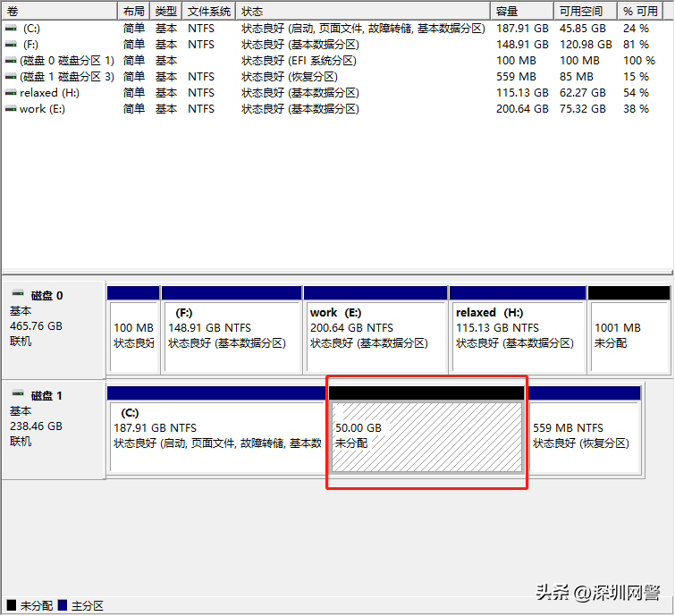Click the disk icon next to 磁盘 0
The image size is (675, 616).
18,293
